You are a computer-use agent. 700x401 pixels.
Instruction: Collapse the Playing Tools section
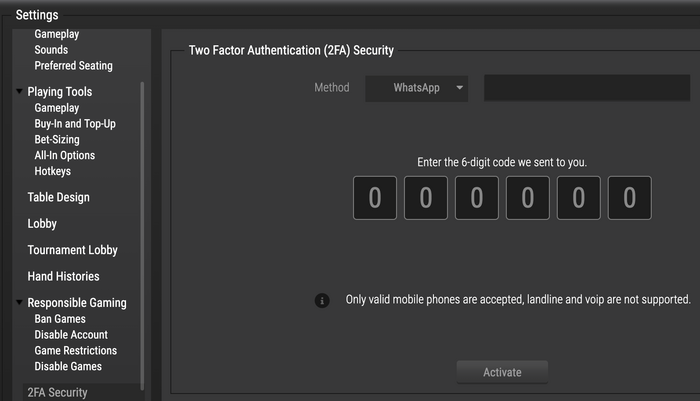(19, 91)
